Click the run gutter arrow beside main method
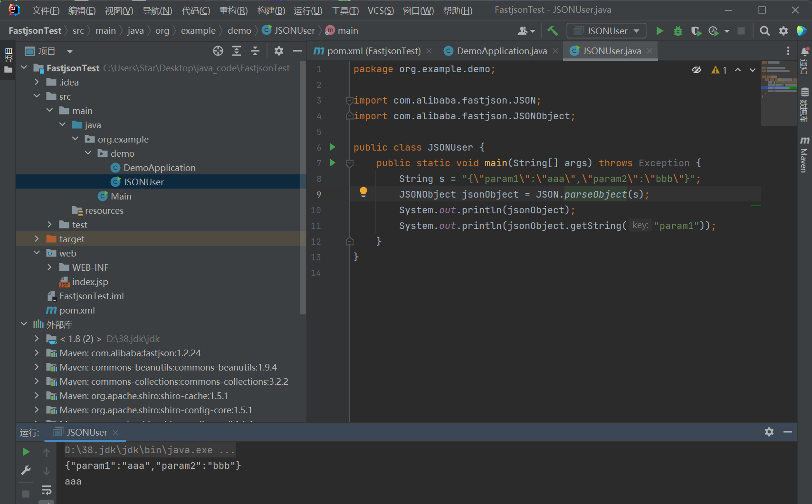The image size is (812, 504). click(x=333, y=163)
